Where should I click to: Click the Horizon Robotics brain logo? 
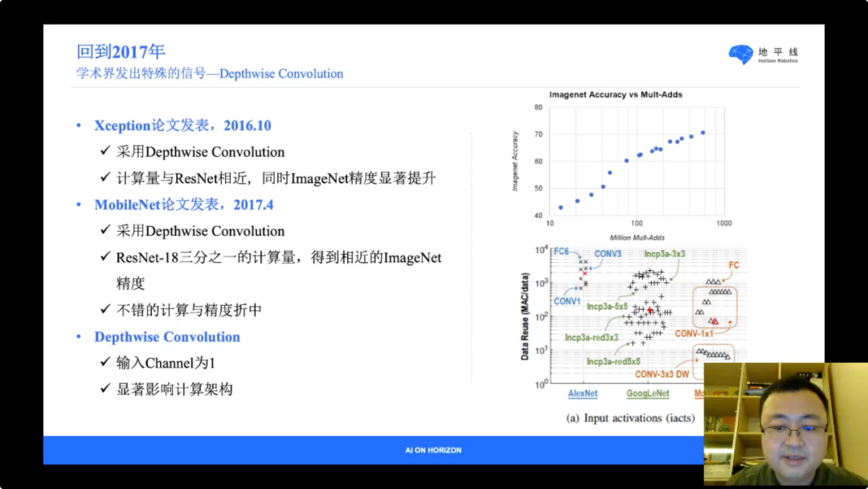tap(740, 54)
